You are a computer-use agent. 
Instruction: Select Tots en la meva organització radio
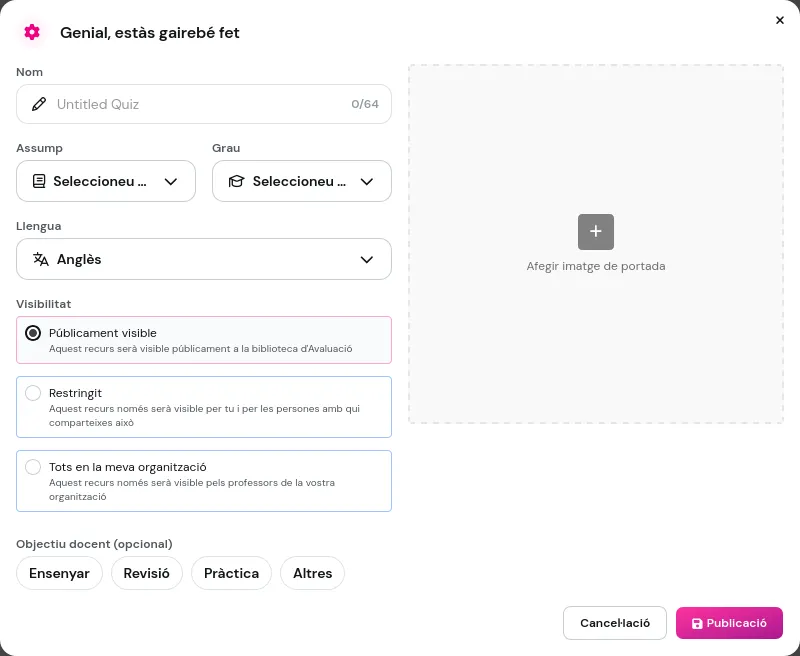coord(33,467)
